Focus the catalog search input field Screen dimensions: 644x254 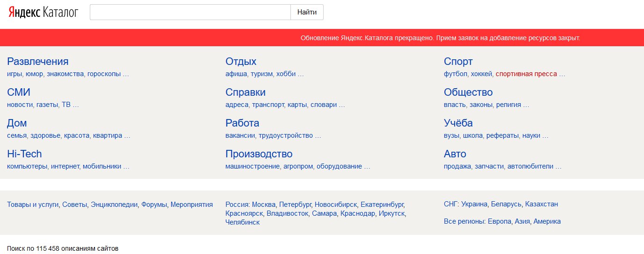coord(190,12)
